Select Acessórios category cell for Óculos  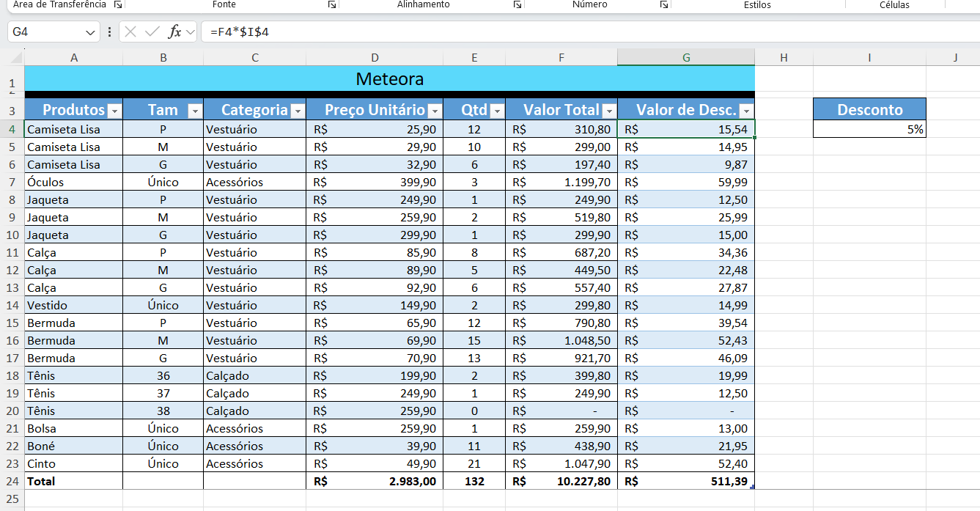pos(254,182)
